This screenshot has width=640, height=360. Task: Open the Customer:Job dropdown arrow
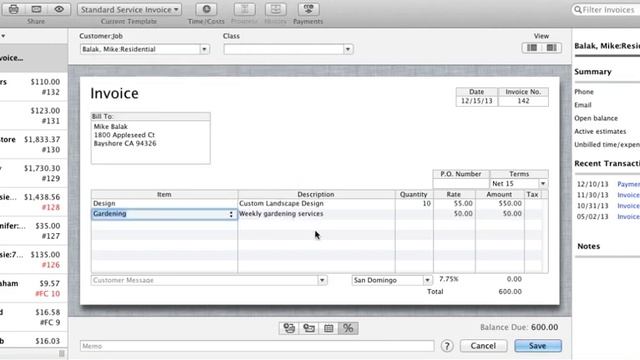(x=204, y=49)
